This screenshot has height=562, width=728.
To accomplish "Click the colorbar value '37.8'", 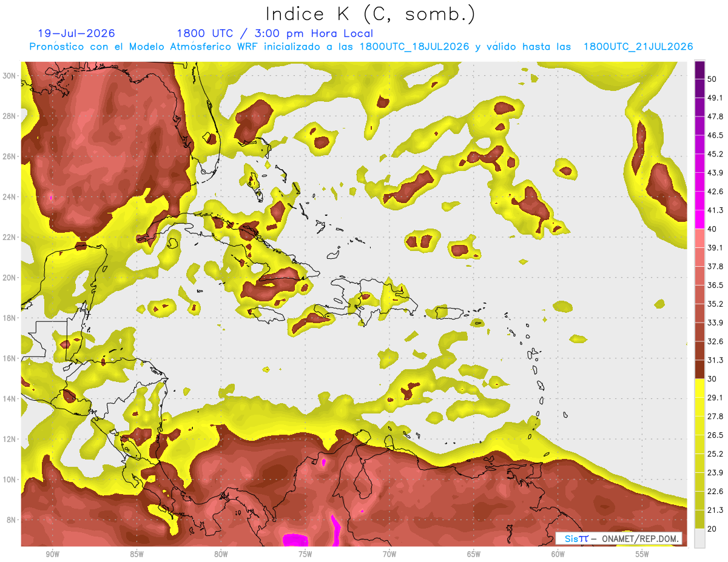I will [715, 267].
